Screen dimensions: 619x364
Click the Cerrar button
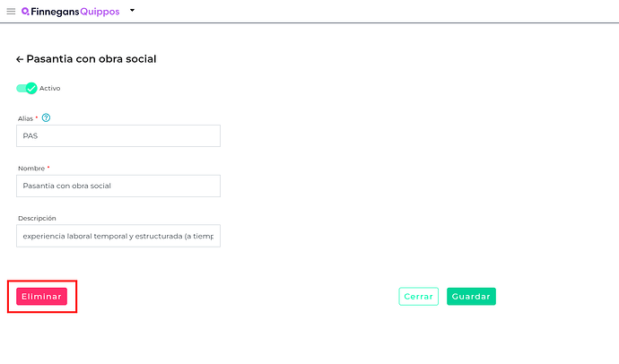tap(418, 297)
